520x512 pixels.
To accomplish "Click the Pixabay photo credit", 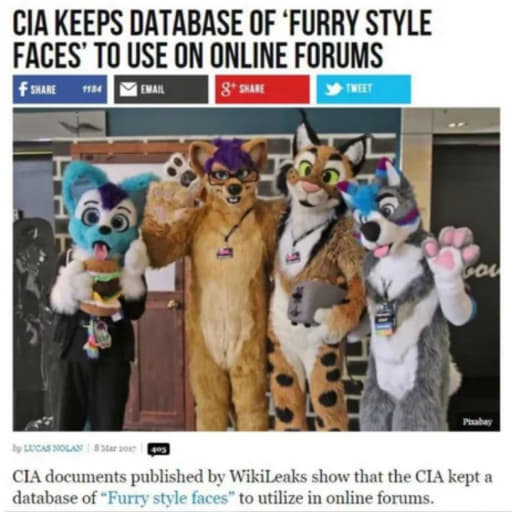I will click(477, 422).
